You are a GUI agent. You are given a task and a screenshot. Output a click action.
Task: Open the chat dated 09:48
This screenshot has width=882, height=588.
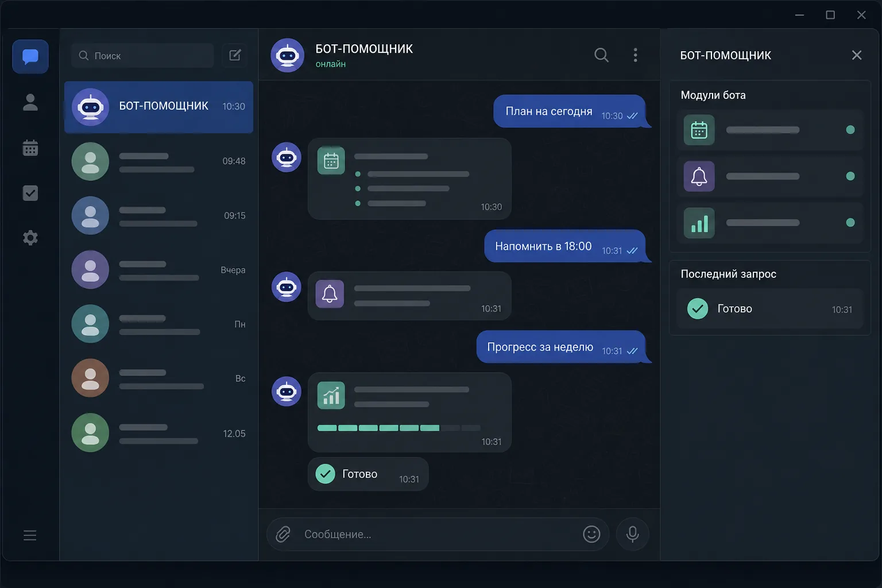158,161
